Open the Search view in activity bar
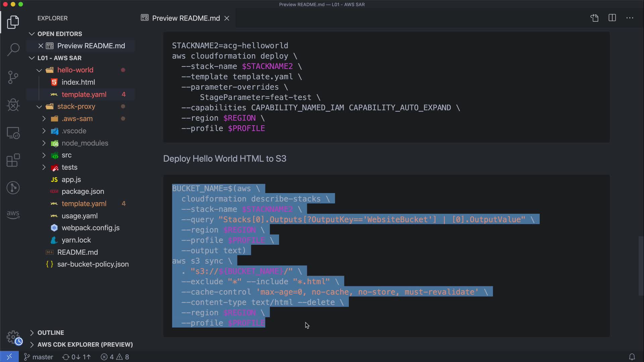Image resolution: width=644 pixels, height=362 pixels. [x=13, y=50]
